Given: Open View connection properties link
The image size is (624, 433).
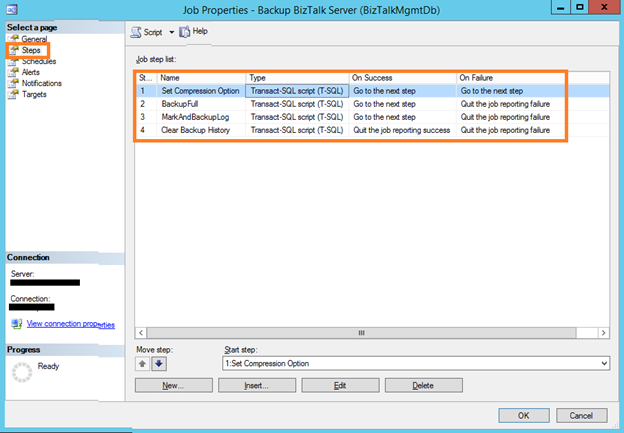Looking at the screenshot, I should [70, 324].
